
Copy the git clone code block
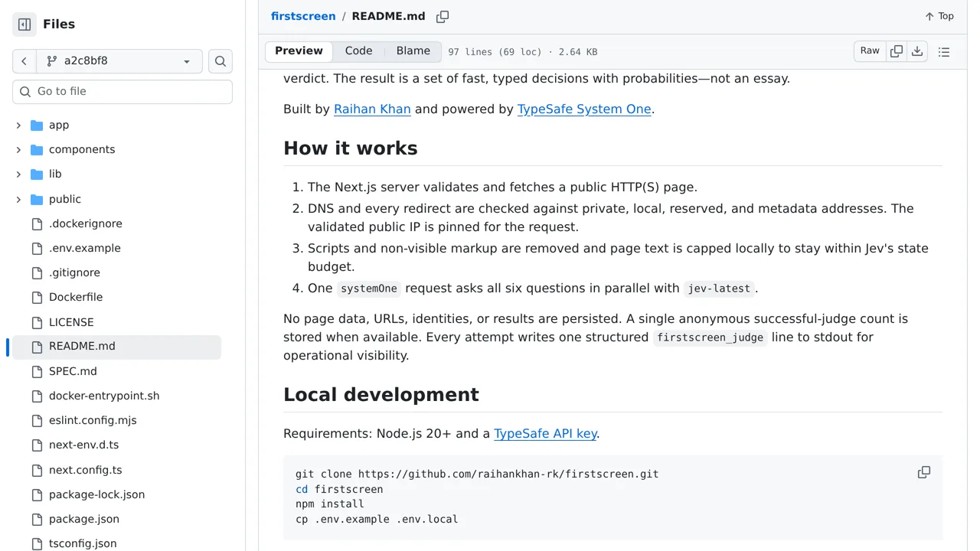(x=924, y=473)
